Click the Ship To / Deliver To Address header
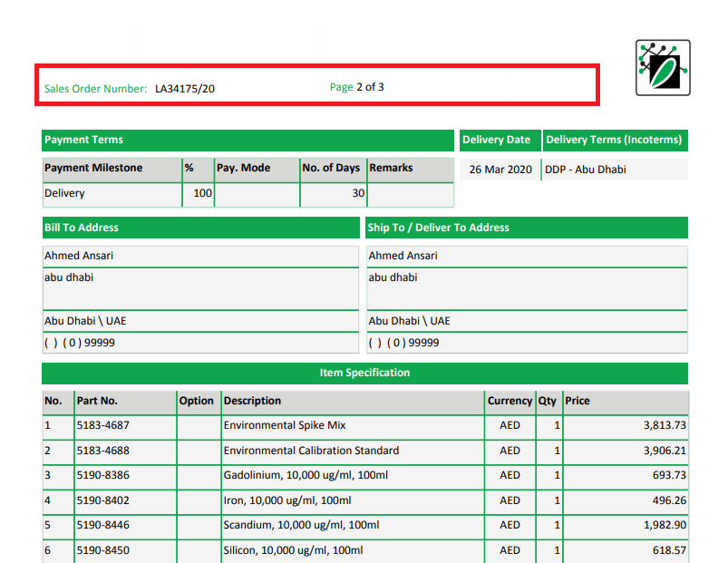This screenshot has width=728, height=563. 527,228
